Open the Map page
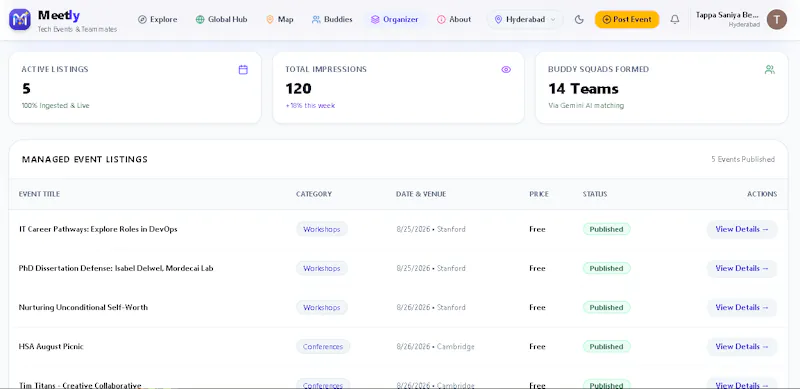The width and height of the screenshot is (800, 389). (280, 19)
